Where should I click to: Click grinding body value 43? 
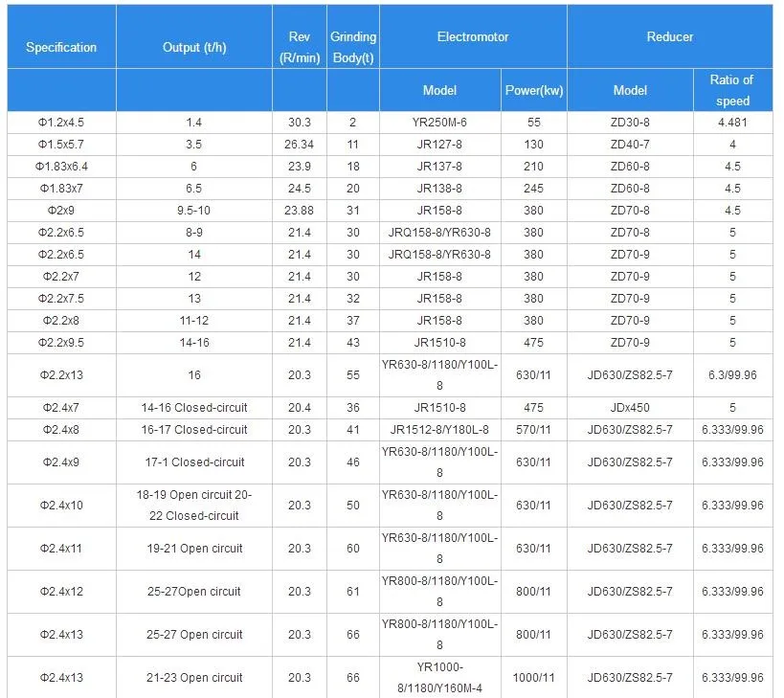pyautogui.click(x=353, y=343)
